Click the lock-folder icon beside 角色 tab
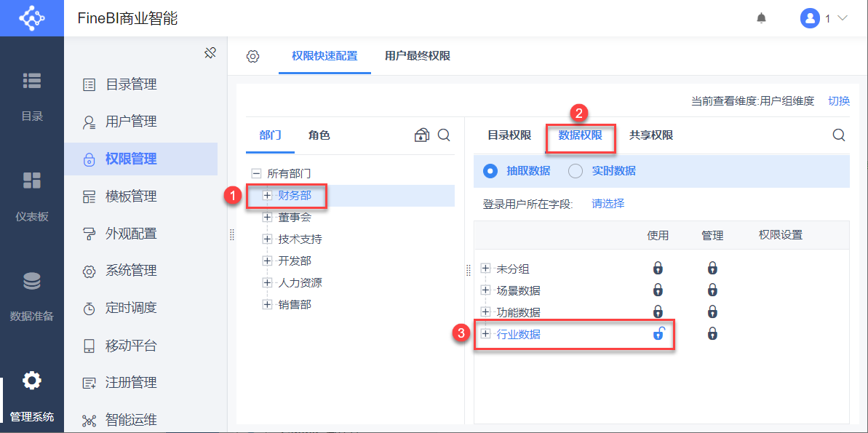 (421, 135)
